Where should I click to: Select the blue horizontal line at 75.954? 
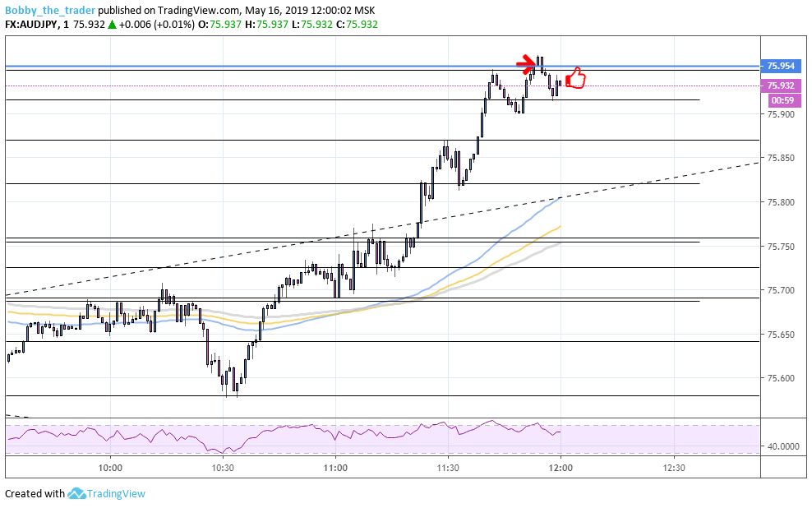pos(382,67)
